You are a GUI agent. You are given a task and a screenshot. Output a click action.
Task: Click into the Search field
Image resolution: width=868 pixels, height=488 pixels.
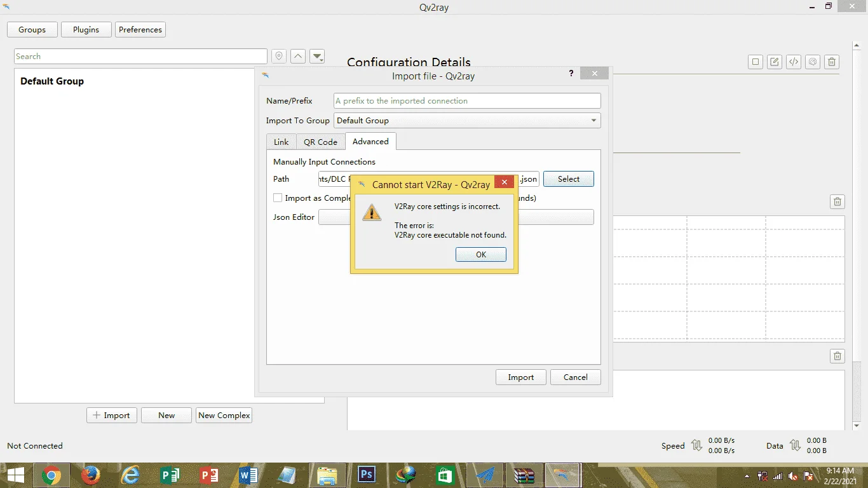[141, 57]
